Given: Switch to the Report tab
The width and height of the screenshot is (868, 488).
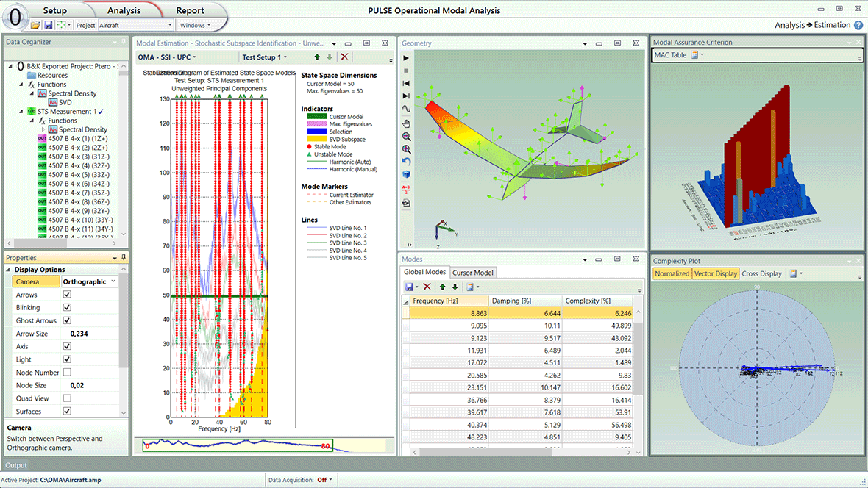Looking at the screenshot, I should (191, 10).
